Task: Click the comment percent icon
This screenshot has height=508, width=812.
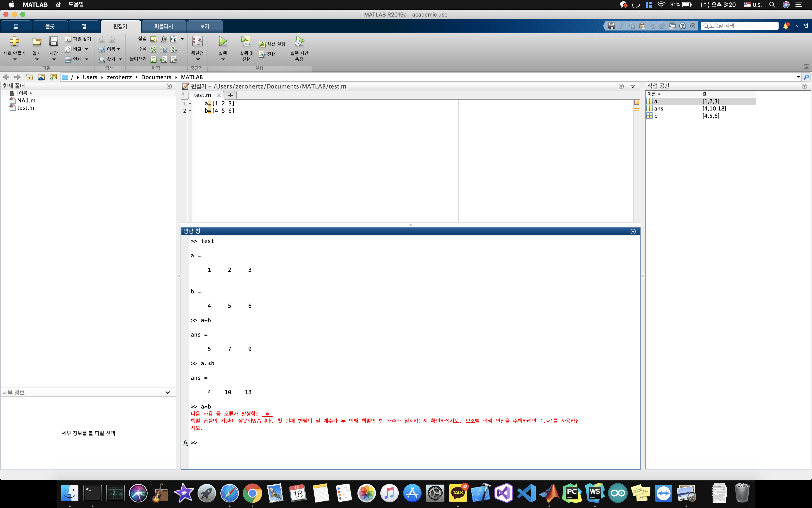Action: [153, 49]
